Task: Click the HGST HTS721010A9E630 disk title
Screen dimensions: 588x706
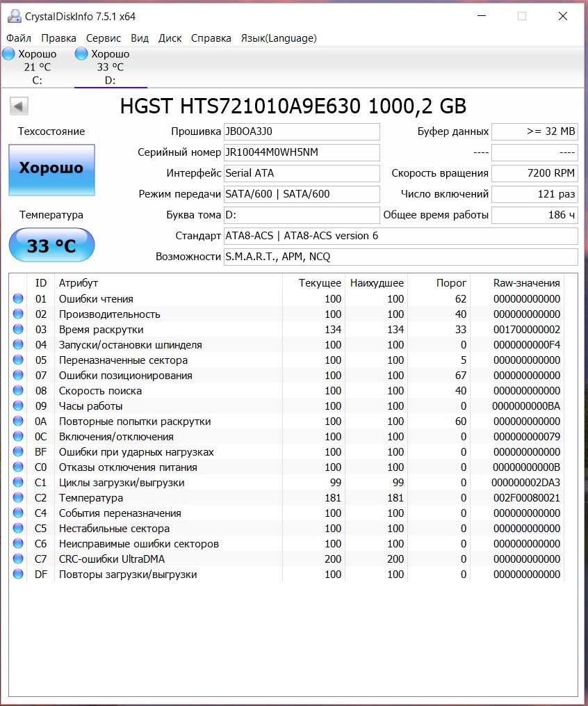Action: coord(293,106)
